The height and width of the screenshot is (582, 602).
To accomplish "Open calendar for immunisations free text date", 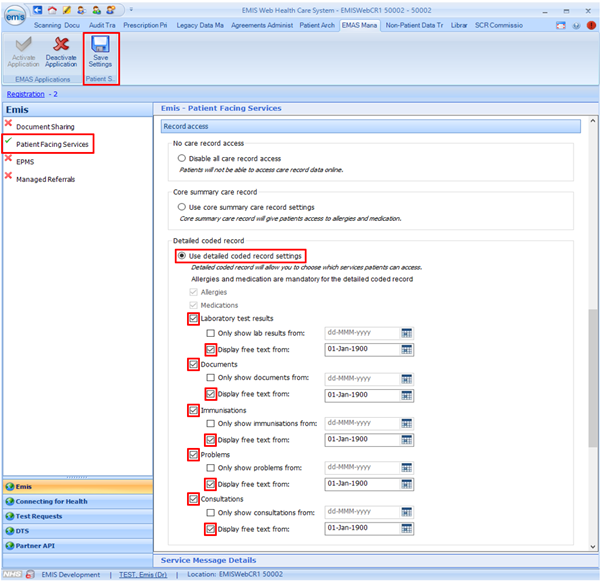I will pos(407,440).
